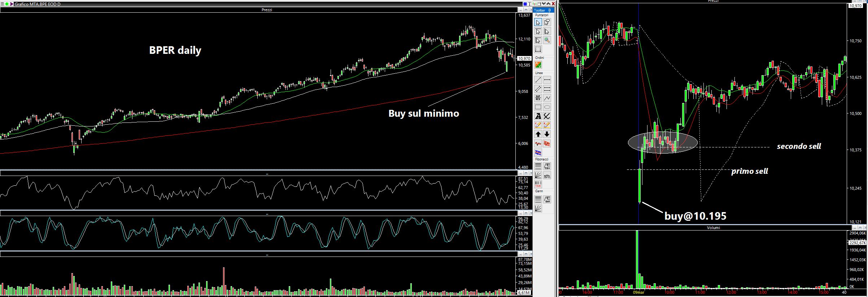Select the text annotation 'A' tool
The image size is (868, 297).
[538, 116]
